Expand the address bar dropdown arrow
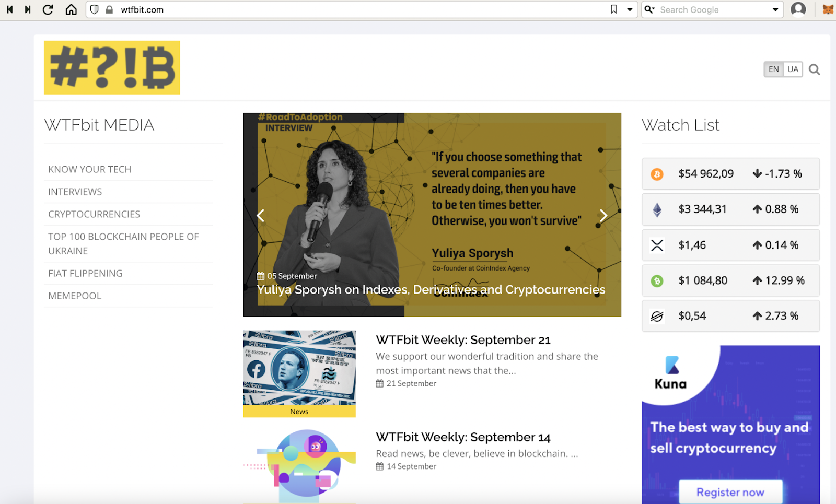Screen dimensions: 836x504 point(630,10)
